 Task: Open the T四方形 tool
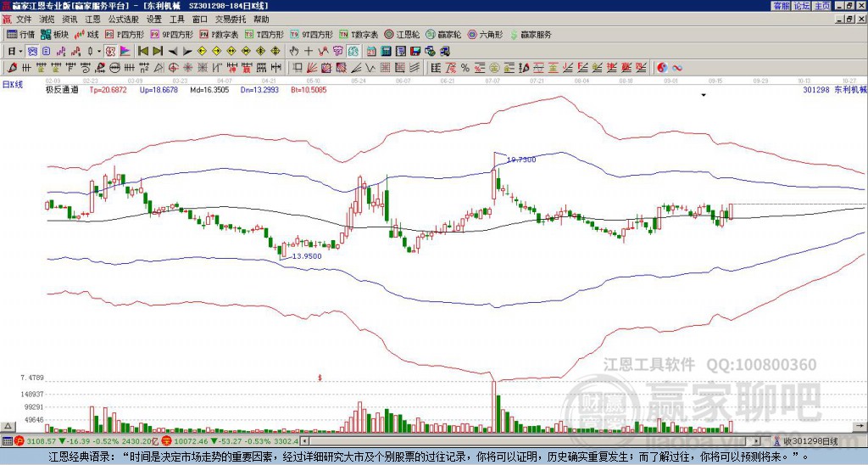coord(264,34)
